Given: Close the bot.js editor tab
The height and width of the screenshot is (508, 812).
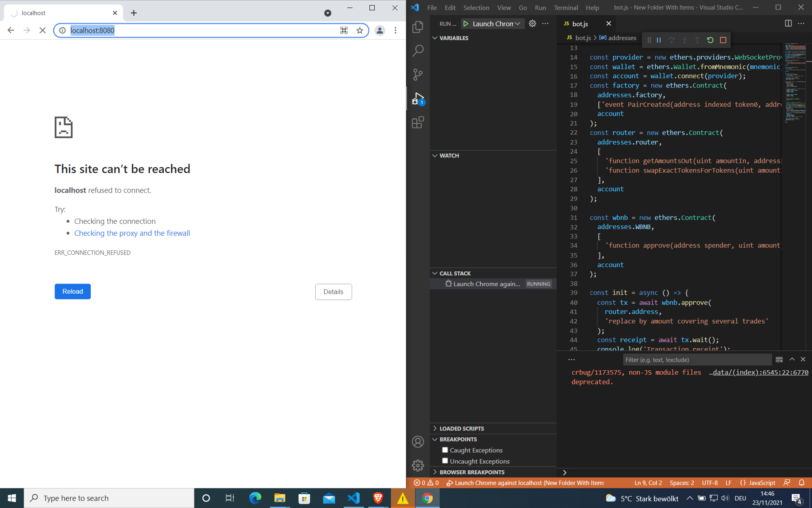Looking at the screenshot, I should click(608, 23).
